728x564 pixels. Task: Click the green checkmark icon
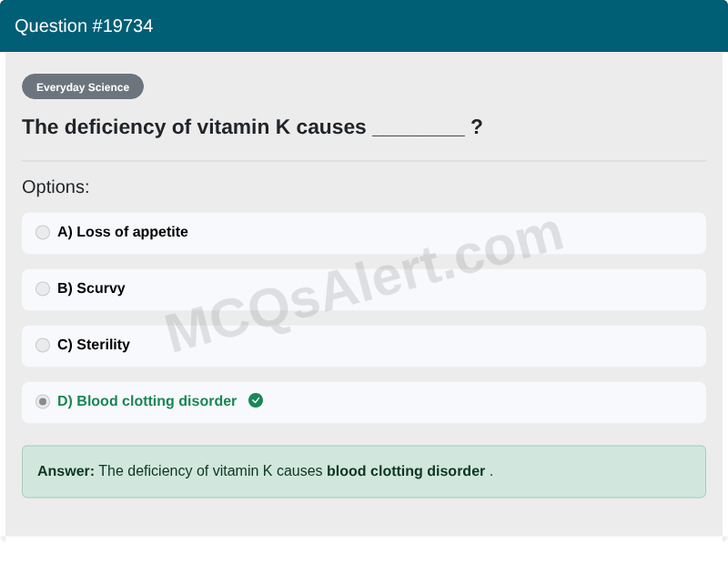(x=256, y=400)
